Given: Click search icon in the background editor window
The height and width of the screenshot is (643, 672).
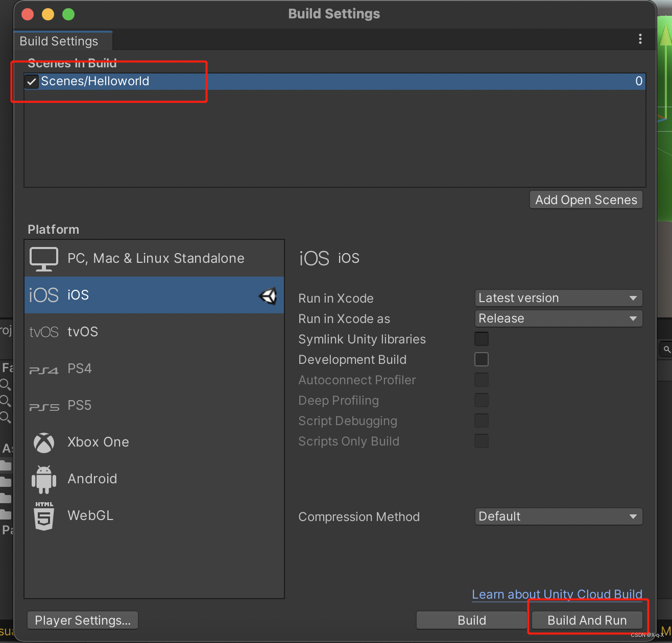Looking at the screenshot, I should [667, 350].
